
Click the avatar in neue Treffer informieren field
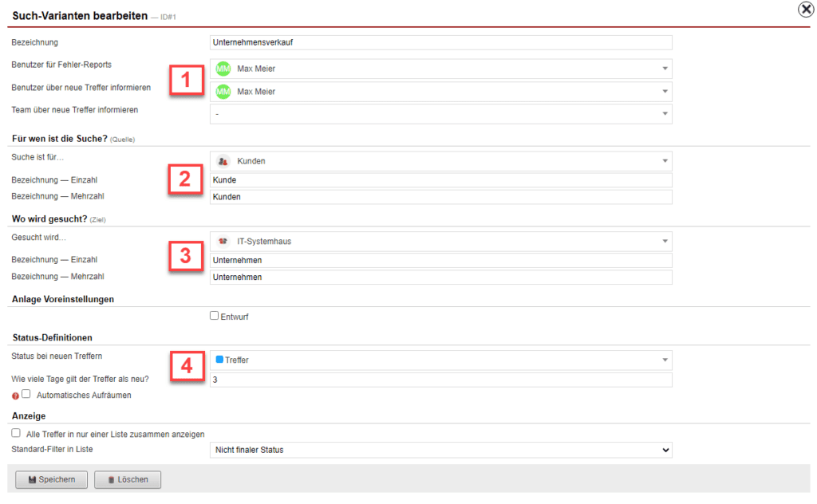223,92
